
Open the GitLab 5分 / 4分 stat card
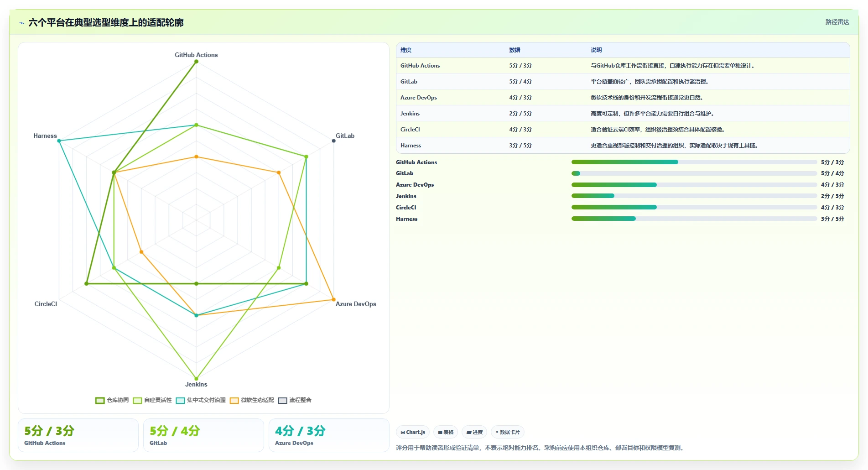(203, 435)
